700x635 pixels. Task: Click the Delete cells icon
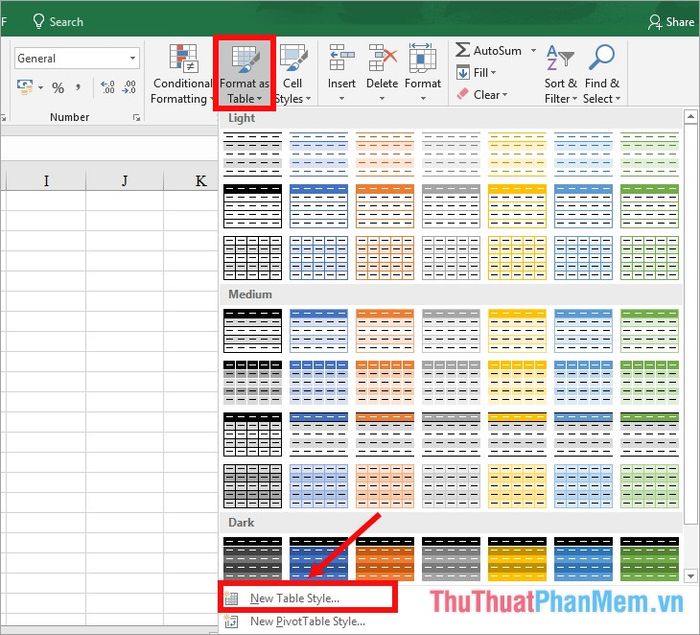(382, 58)
